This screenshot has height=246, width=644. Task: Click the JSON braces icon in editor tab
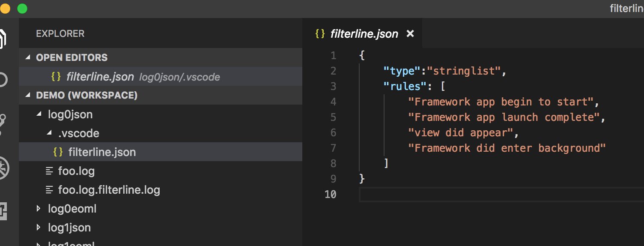tap(319, 33)
